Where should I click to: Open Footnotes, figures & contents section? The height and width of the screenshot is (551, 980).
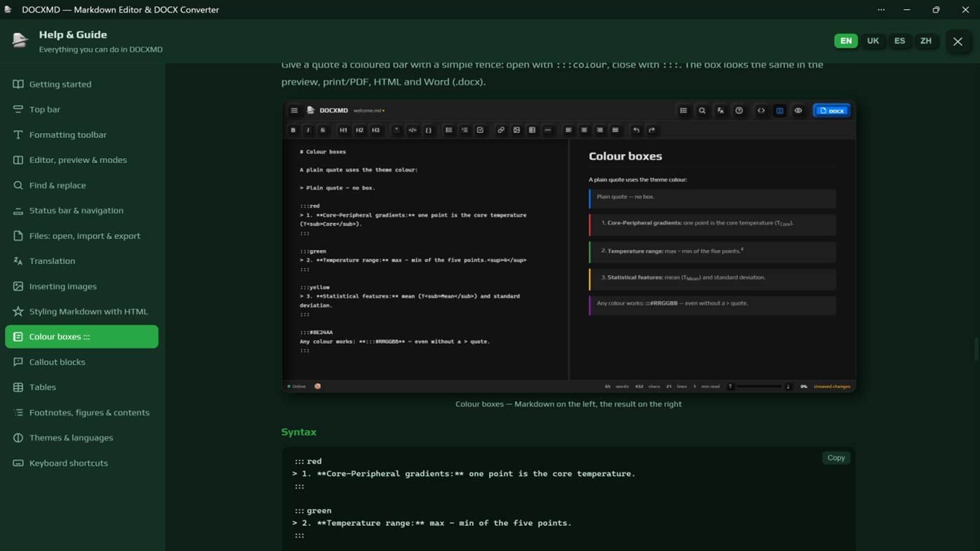point(81,412)
